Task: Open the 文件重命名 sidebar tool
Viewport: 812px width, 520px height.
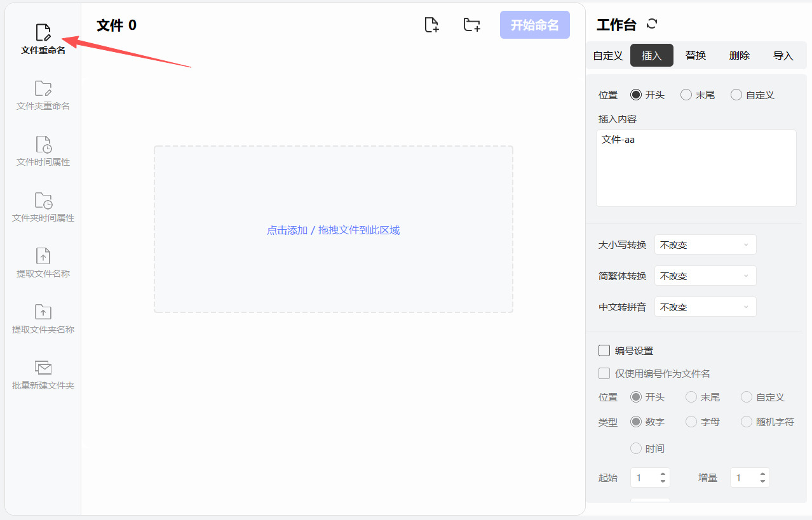Action: pyautogui.click(x=43, y=39)
